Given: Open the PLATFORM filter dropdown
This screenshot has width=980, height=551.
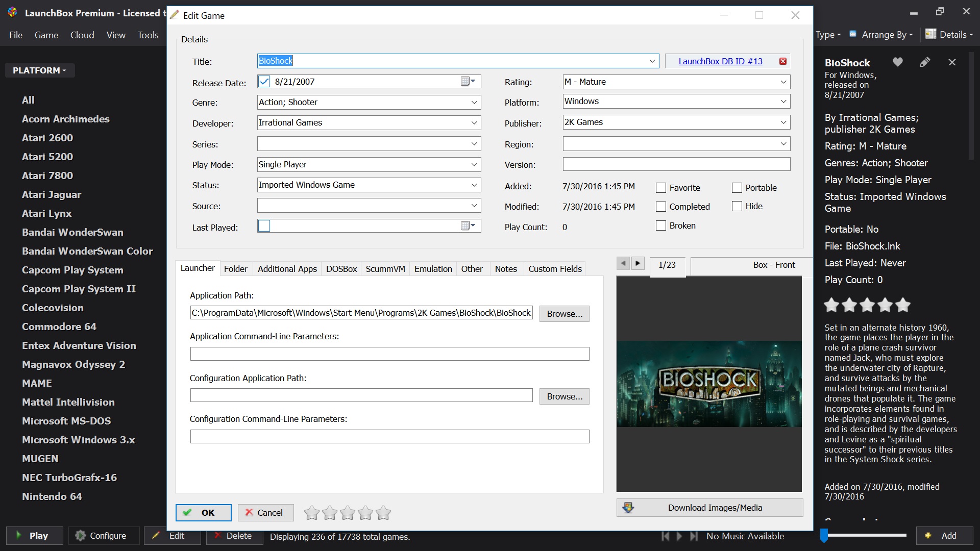Looking at the screenshot, I should point(40,70).
